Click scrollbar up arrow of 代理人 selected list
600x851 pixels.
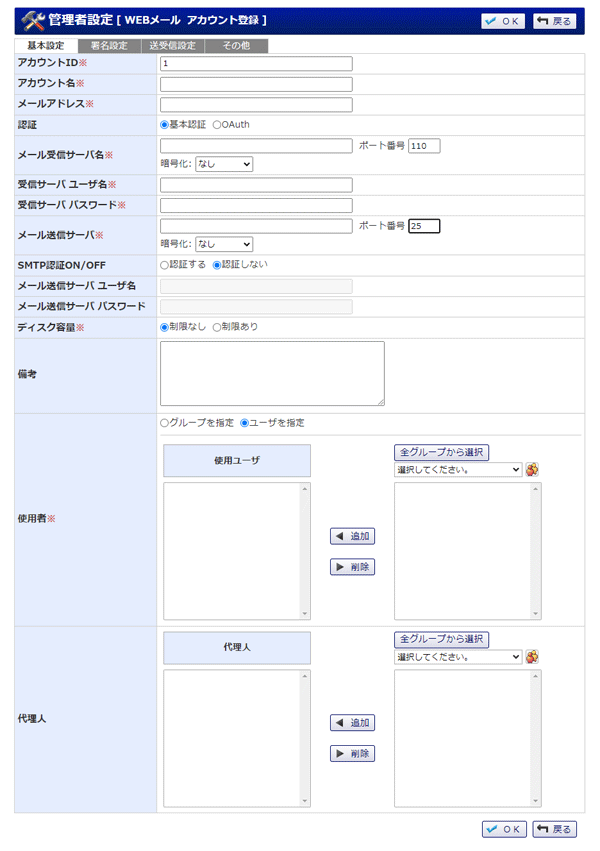305,676
